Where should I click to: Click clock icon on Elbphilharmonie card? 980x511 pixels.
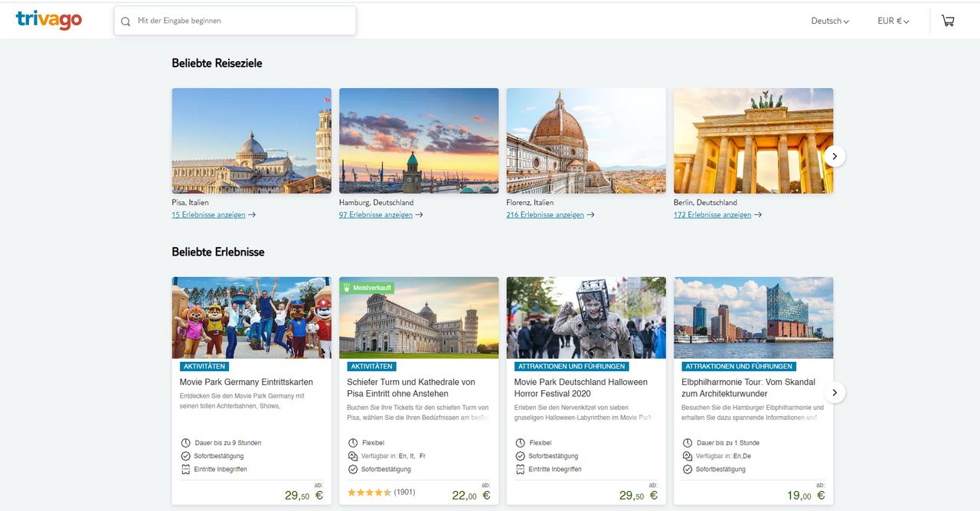coord(688,443)
